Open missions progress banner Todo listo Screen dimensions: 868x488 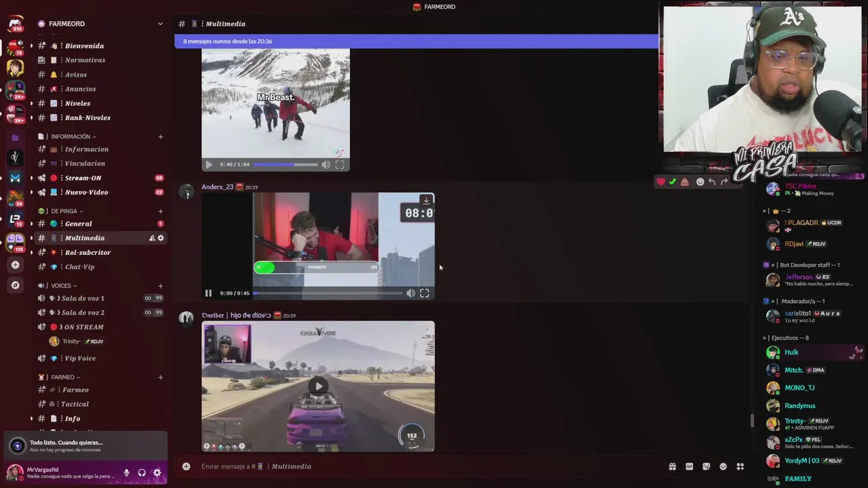pyautogui.click(x=85, y=446)
